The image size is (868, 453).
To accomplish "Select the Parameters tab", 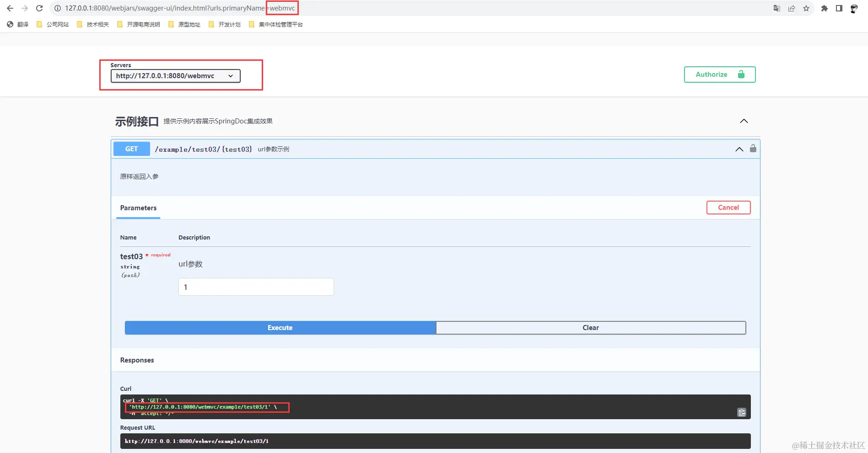I will coord(138,208).
